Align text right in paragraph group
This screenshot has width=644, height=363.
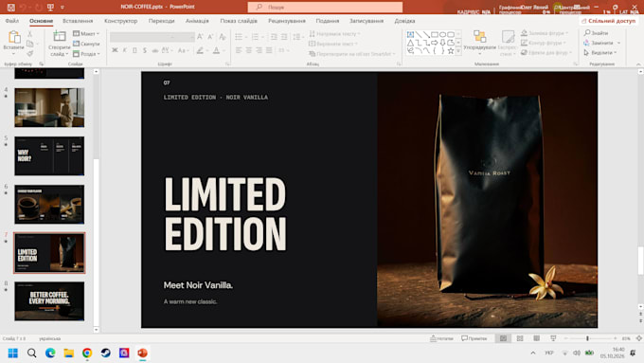coord(259,50)
